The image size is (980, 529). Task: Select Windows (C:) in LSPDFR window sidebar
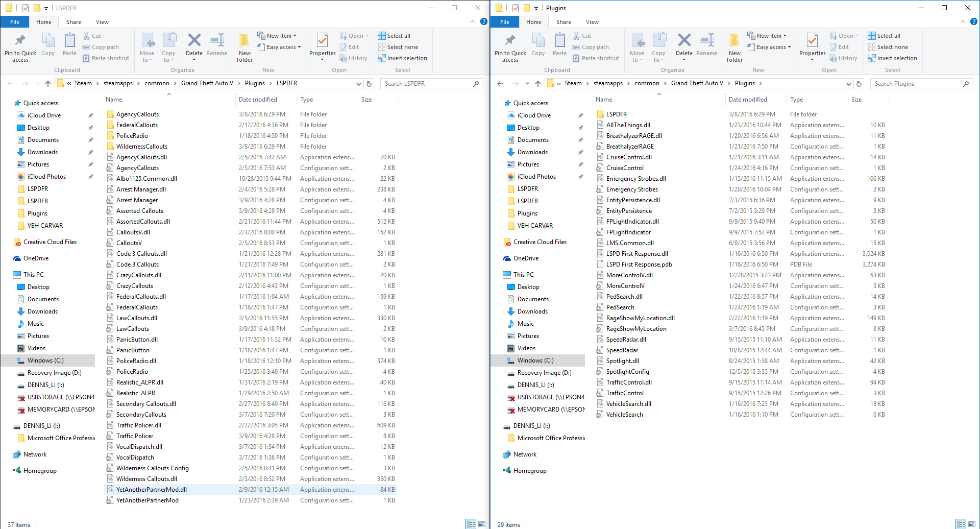coord(48,360)
